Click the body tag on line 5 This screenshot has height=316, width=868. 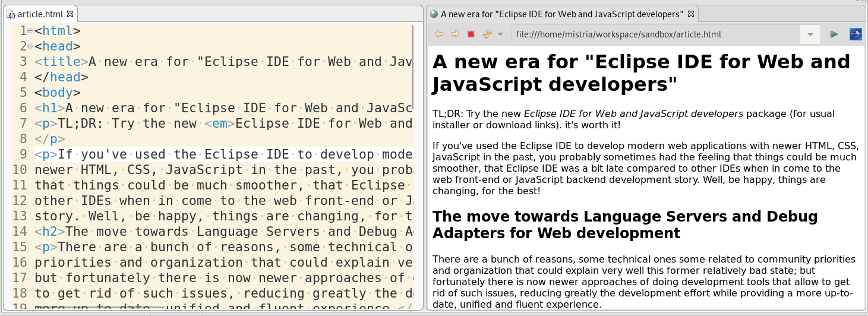(58, 93)
